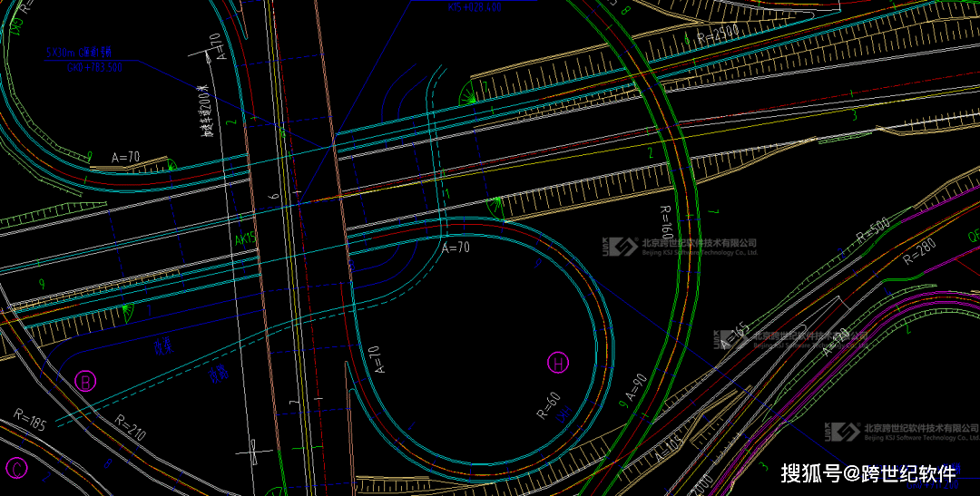
Task: Select the R=280 radius label
Action: pyautogui.click(x=918, y=249)
